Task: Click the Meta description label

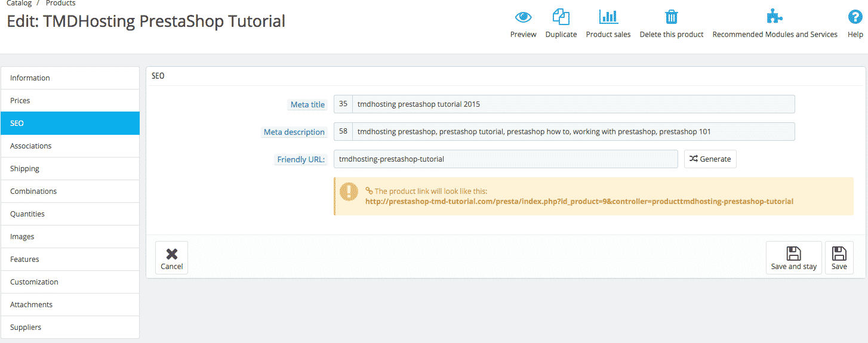Action: 294,132
